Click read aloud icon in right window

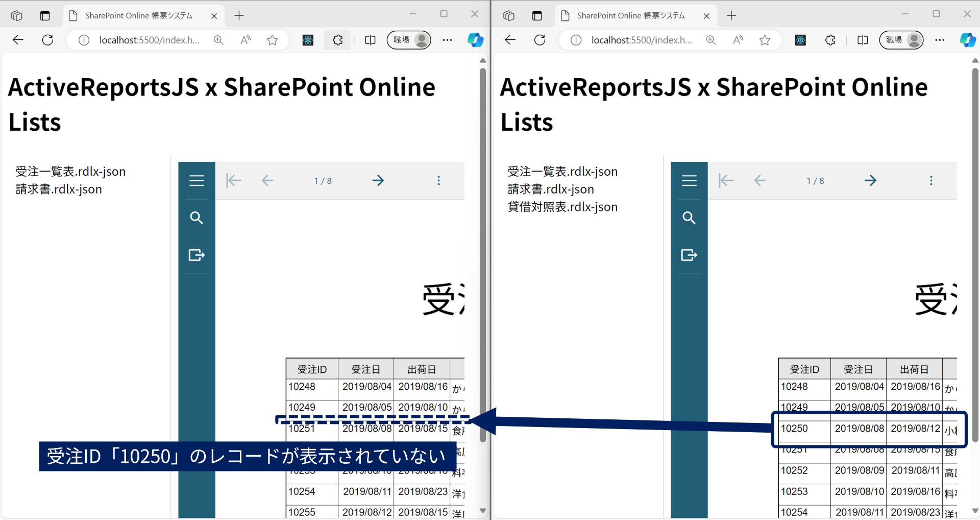point(738,40)
